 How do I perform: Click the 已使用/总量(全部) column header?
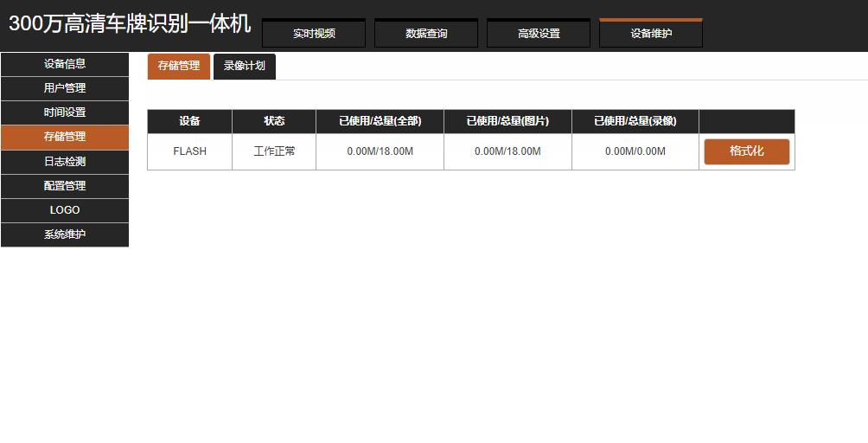point(380,121)
